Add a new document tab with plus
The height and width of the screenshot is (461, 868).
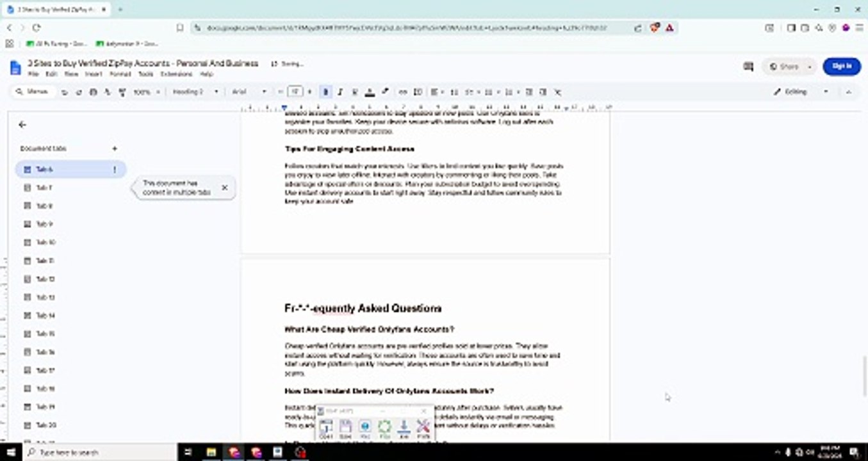point(115,149)
